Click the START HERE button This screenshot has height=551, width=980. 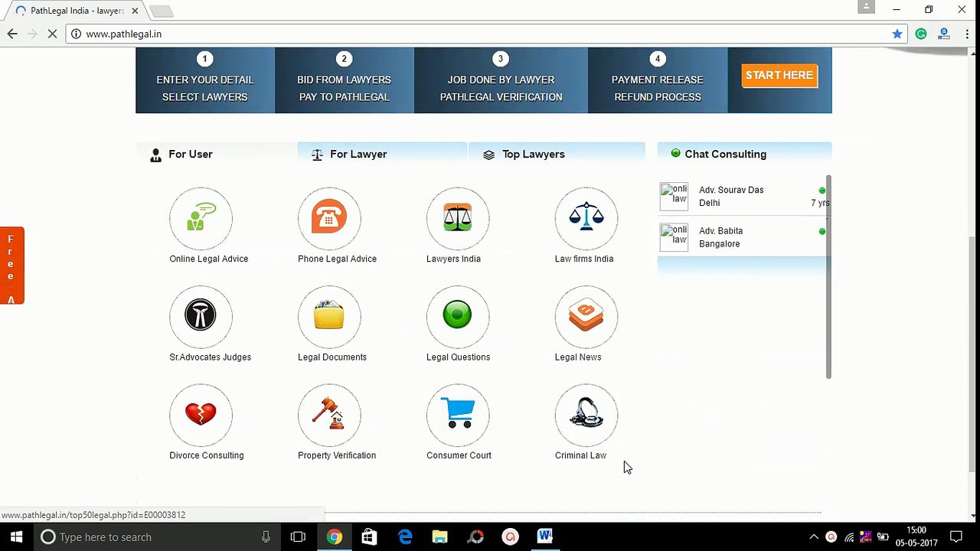[779, 75]
